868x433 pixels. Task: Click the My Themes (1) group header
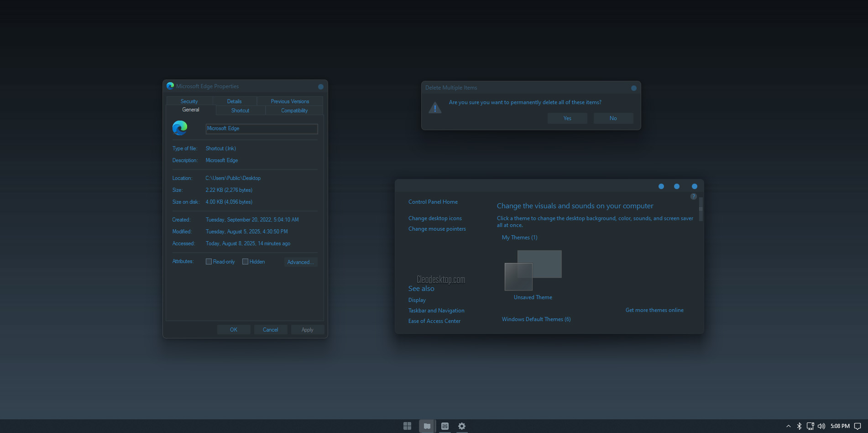[520, 238]
